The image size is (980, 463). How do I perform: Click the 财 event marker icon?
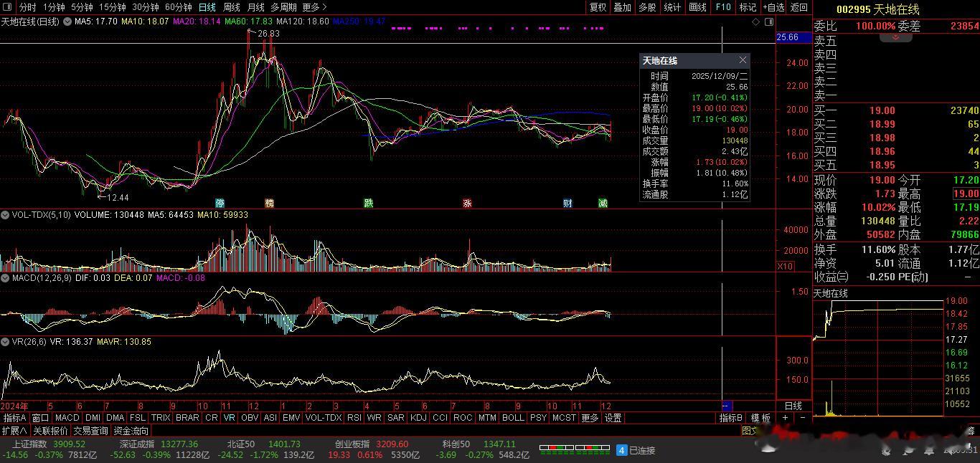pyautogui.click(x=567, y=203)
